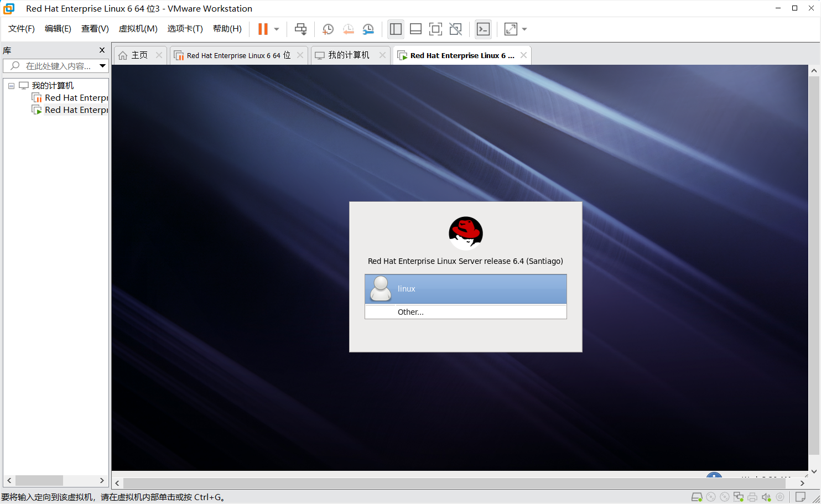Click the accessibility icon on the guest login screen
821x504 pixels.
click(714, 475)
